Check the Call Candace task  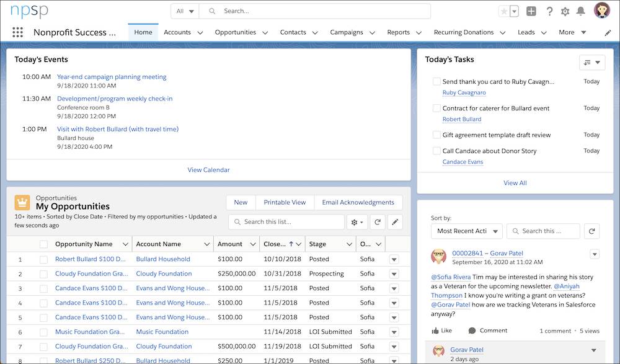[x=436, y=151]
